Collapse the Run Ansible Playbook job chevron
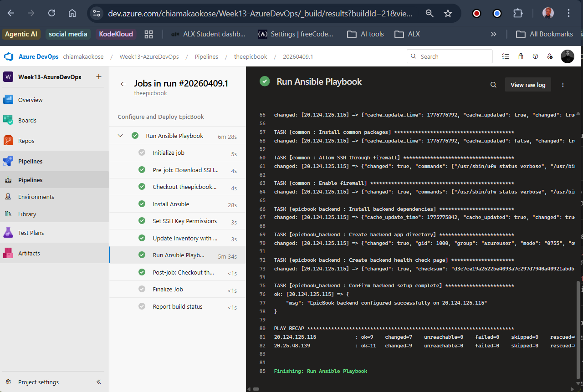 coord(121,136)
